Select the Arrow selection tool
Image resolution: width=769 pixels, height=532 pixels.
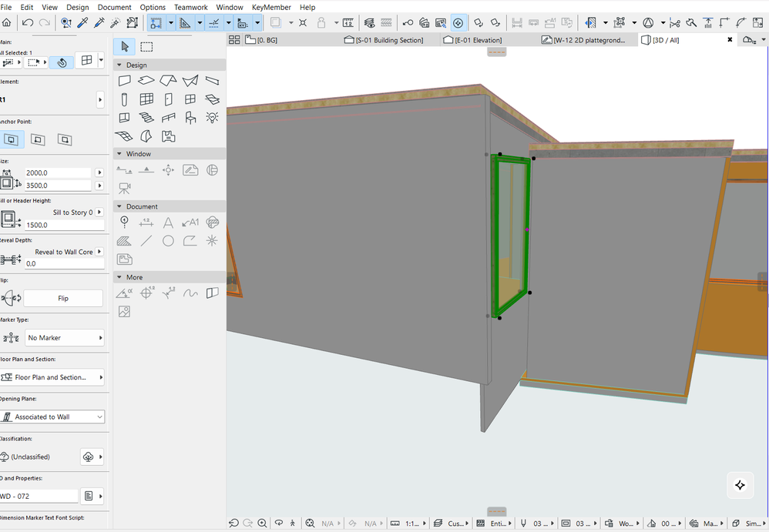click(125, 46)
